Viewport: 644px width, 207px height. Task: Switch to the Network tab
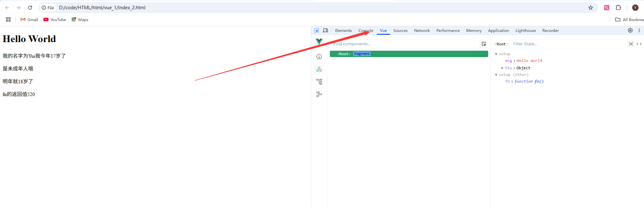point(422,31)
